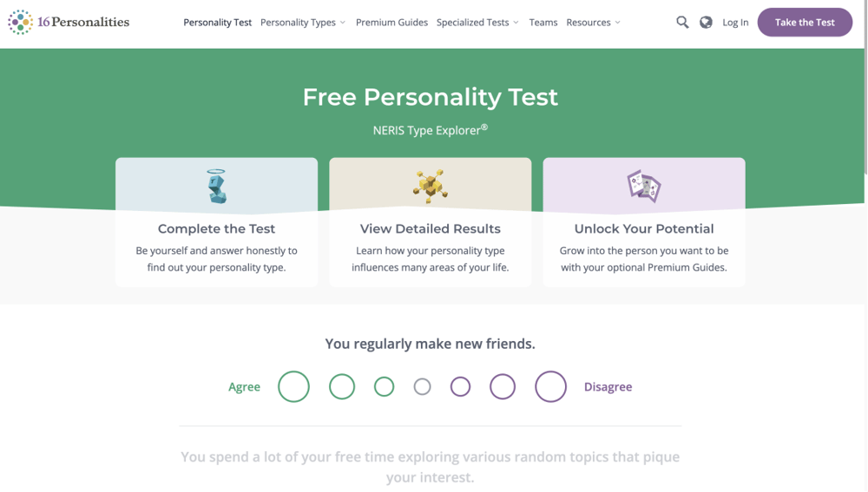
Task: Choose the moderately disagree purple circle
Action: click(x=503, y=387)
